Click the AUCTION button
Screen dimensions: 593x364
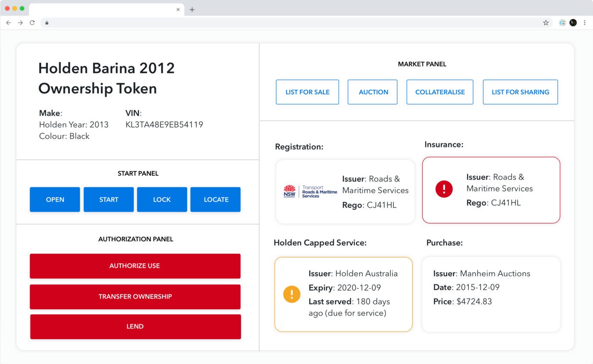(373, 92)
